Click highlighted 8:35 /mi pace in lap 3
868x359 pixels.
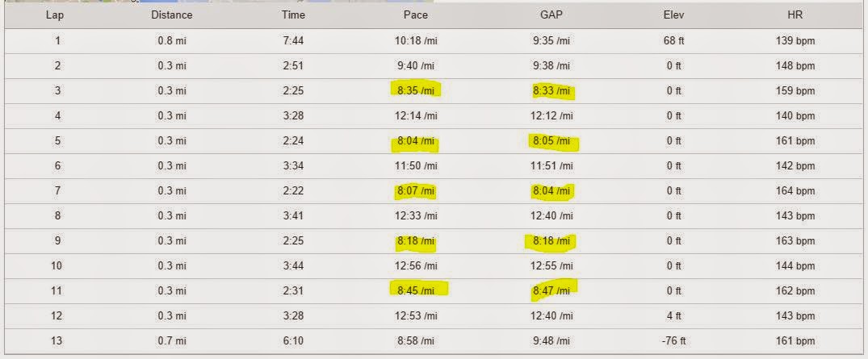(416, 90)
